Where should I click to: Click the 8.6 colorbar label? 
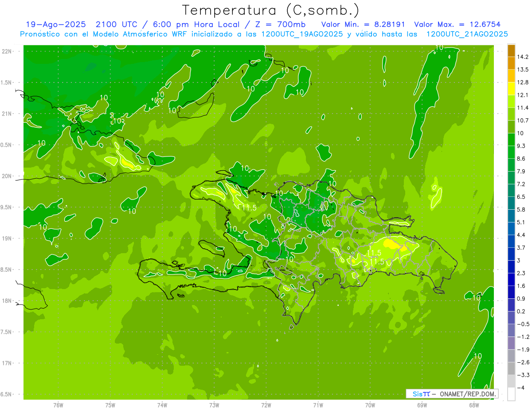click(x=521, y=158)
